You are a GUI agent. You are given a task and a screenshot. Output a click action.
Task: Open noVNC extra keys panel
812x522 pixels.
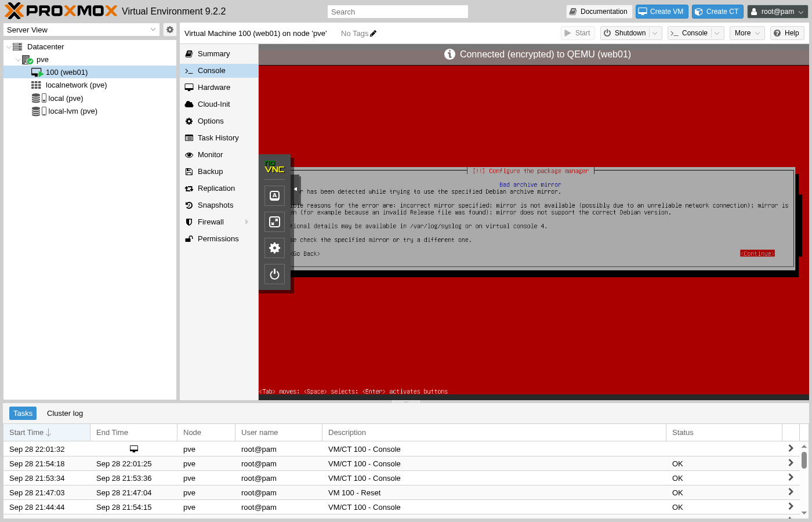point(274,195)
